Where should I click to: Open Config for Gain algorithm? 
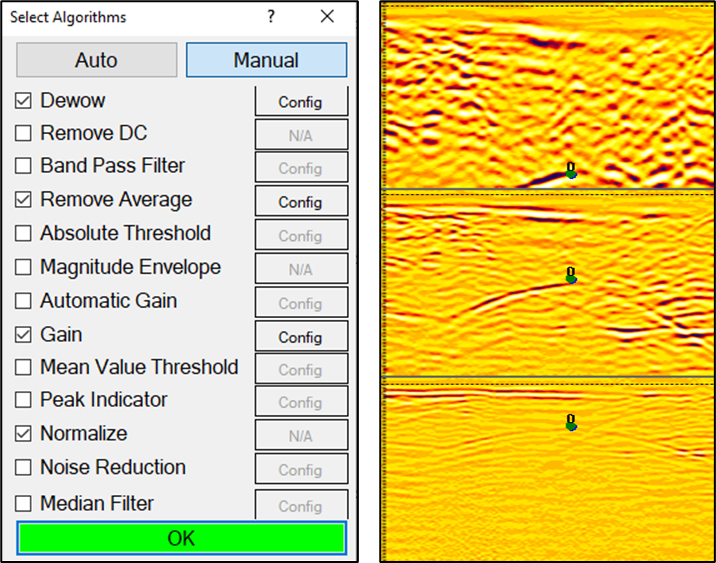300,337
